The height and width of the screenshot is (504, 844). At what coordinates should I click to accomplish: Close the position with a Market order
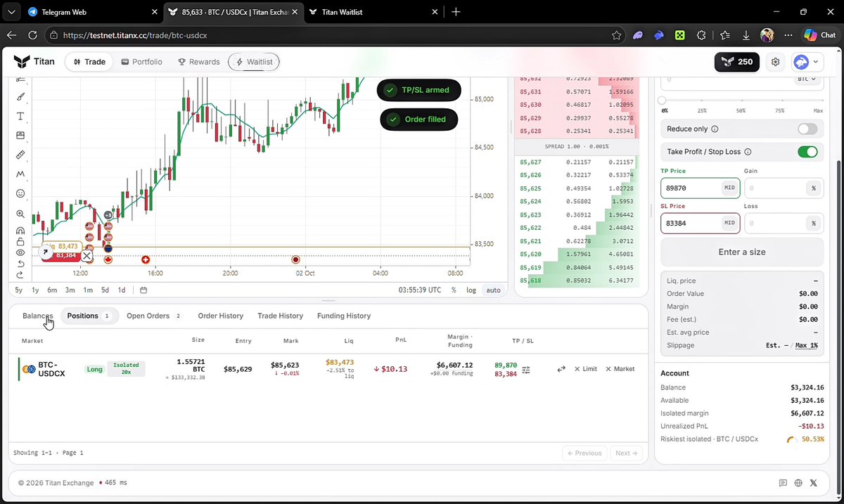620,369
